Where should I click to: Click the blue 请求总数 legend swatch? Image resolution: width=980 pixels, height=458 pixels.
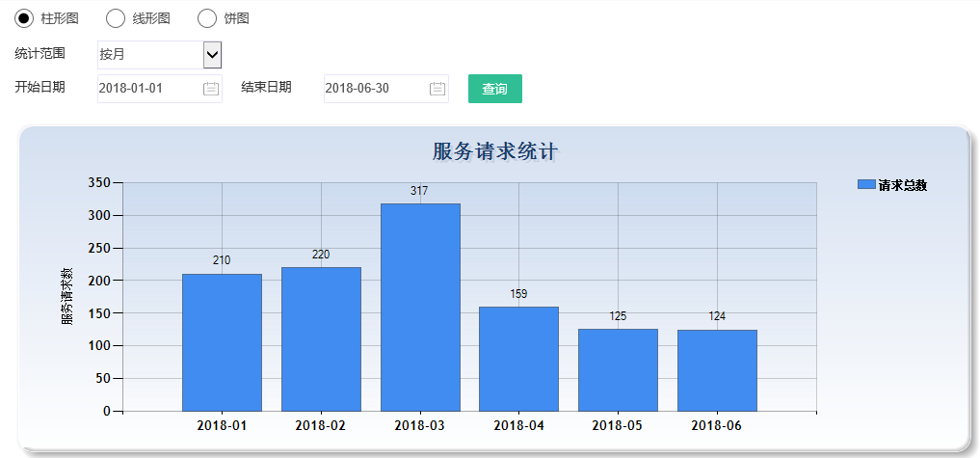[866, 185]
